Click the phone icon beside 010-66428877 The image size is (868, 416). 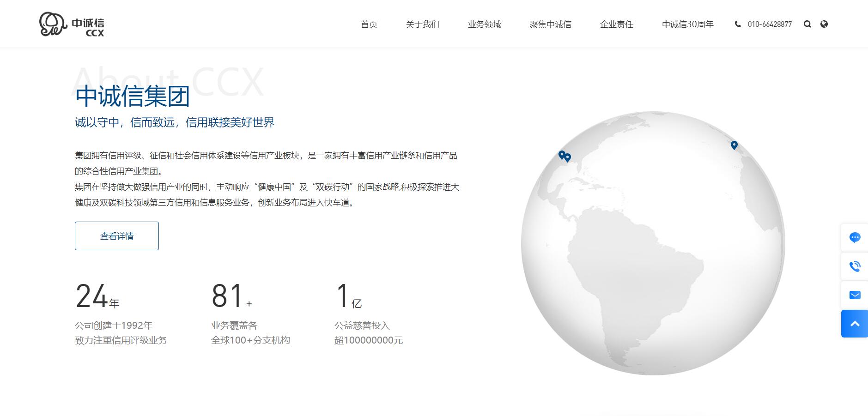coord(738,24)
